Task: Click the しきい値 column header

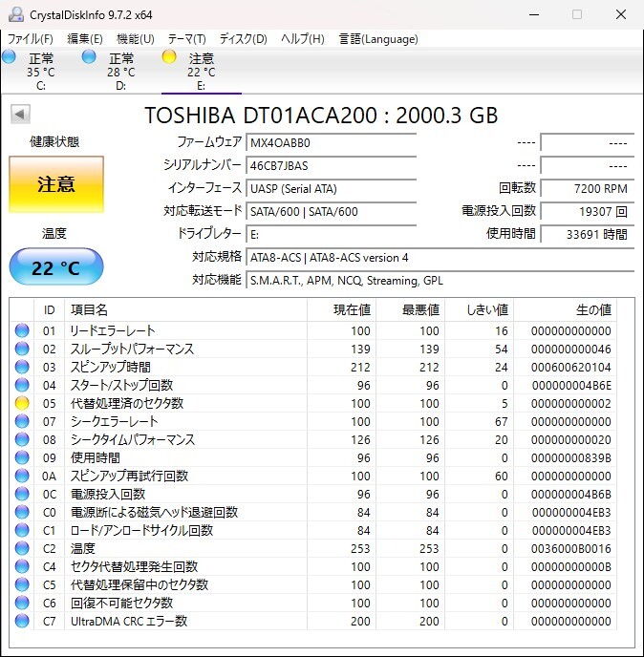Action: (x=480, y=310)
